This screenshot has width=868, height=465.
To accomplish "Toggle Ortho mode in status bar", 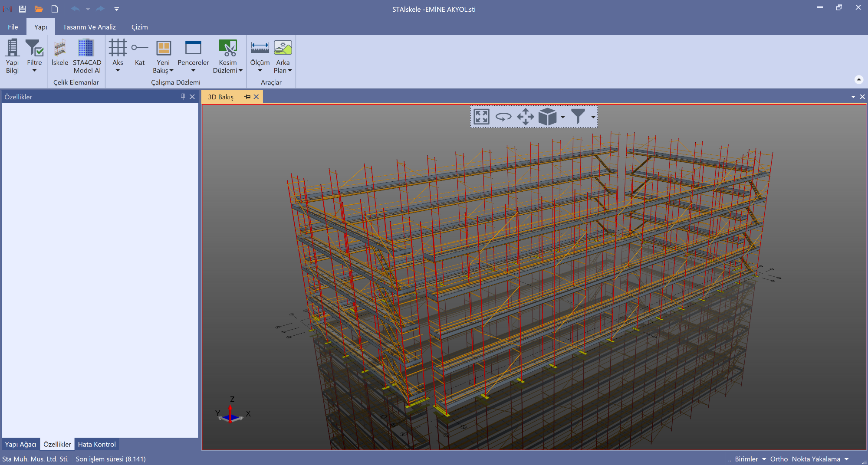I will pyautogui.click(x=779, y=459).
